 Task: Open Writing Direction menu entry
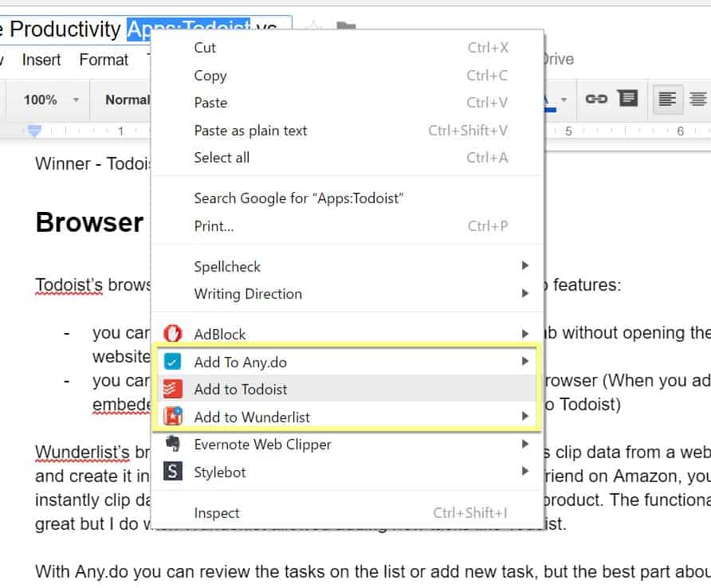[348, 294]
